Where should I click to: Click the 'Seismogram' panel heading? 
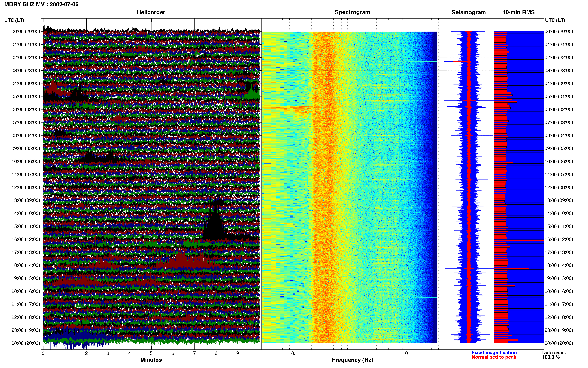tap(468, 12)
